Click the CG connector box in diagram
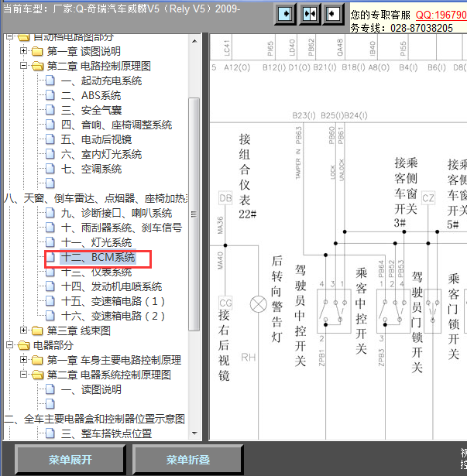 225,303
